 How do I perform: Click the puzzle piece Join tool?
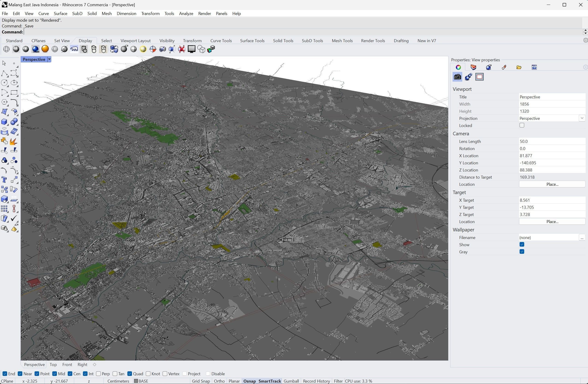(4, 141)
